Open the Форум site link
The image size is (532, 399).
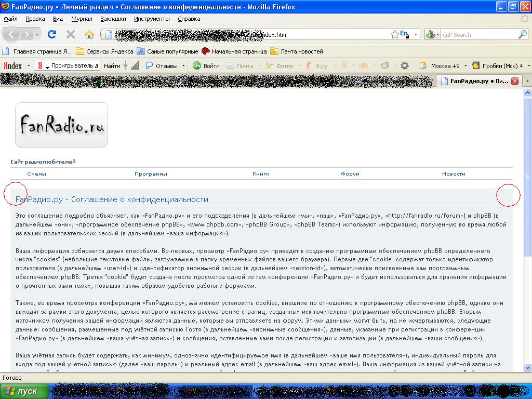coord(350,174)
